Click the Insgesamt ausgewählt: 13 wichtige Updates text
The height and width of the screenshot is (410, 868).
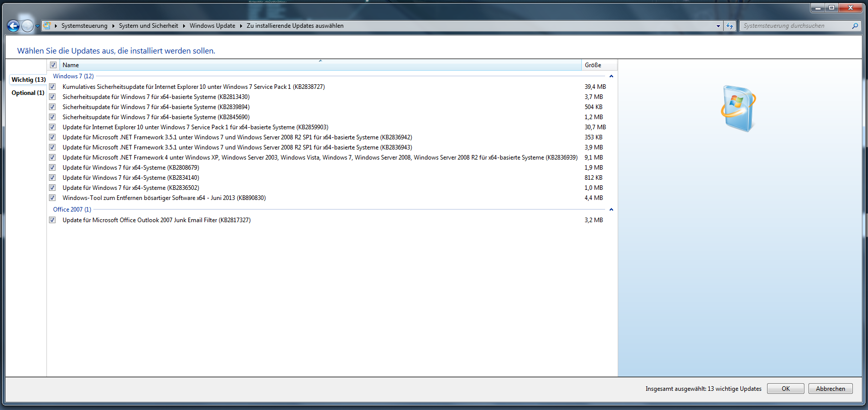click(703, 389)
